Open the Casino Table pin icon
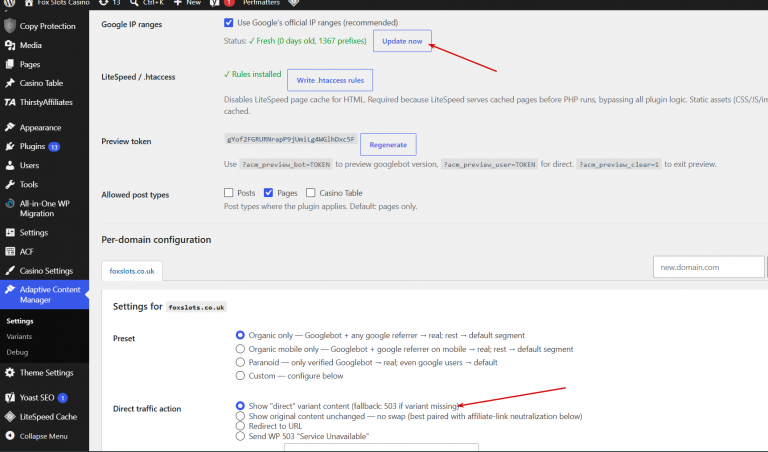Screen dimensions: 768x452 click(10, 83)
